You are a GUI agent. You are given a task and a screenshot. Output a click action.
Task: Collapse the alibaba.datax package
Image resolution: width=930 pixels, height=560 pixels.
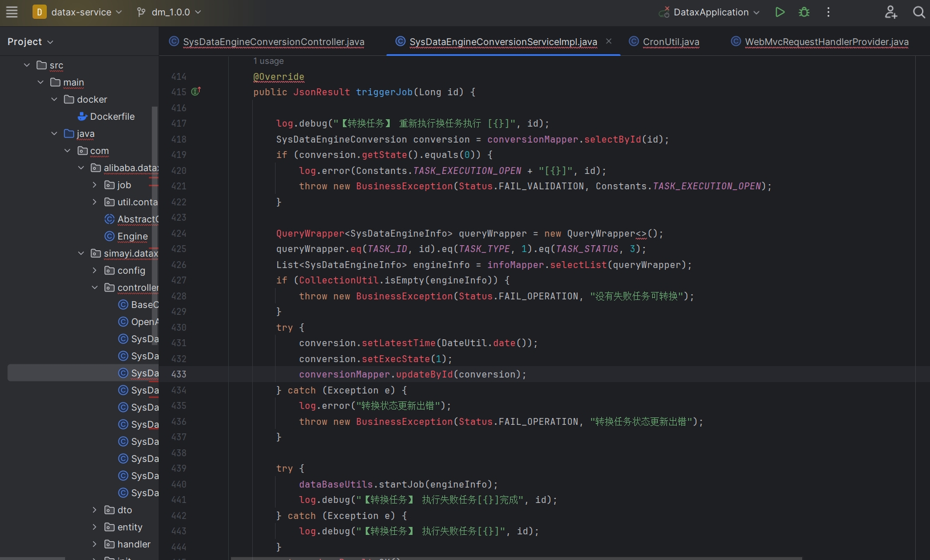pyautogui.click(x=81, y=168)
